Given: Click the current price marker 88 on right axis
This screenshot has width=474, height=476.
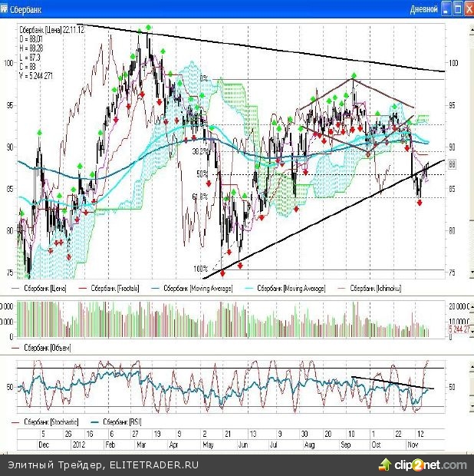Looking at the screenshot, I should coord(452,164).
